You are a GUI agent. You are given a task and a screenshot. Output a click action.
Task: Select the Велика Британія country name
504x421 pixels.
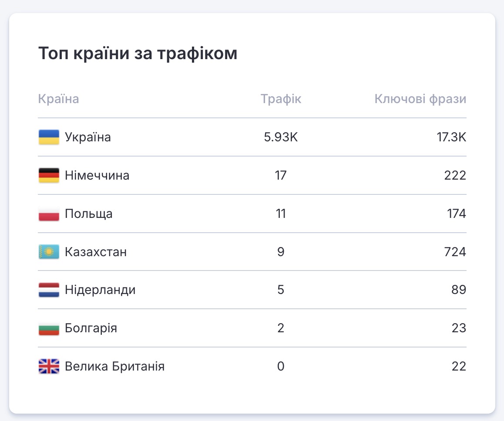(114, 367)
